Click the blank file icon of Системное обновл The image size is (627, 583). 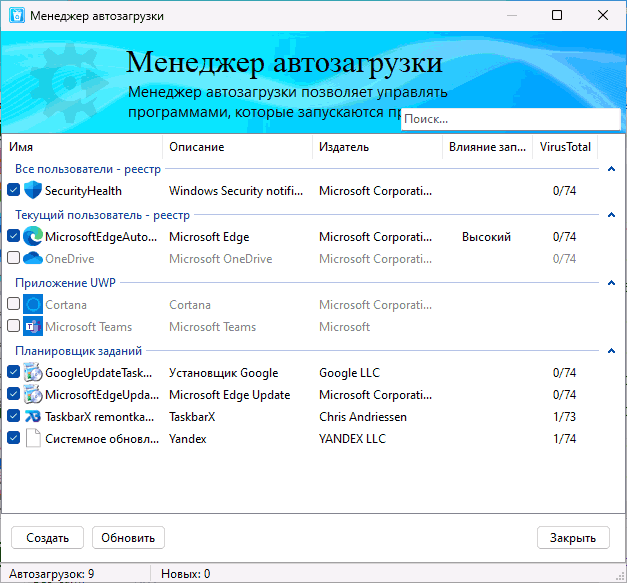33,438
